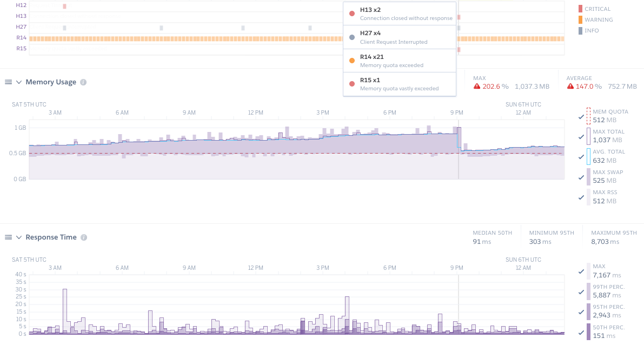644x345 pixels.
Task: Click the memory spike bar near 9 PM
Action: (459, 153)
